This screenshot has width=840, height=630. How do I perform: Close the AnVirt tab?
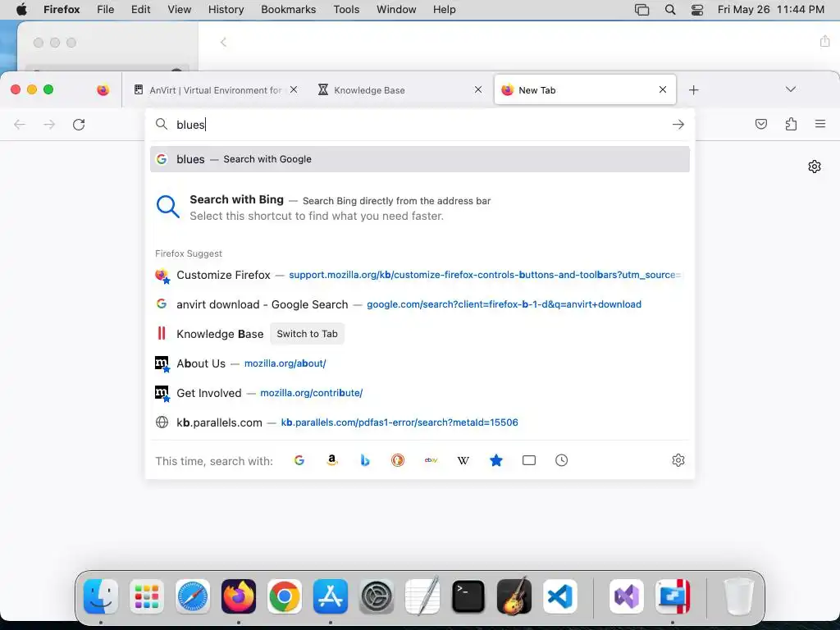click(294, 90)
